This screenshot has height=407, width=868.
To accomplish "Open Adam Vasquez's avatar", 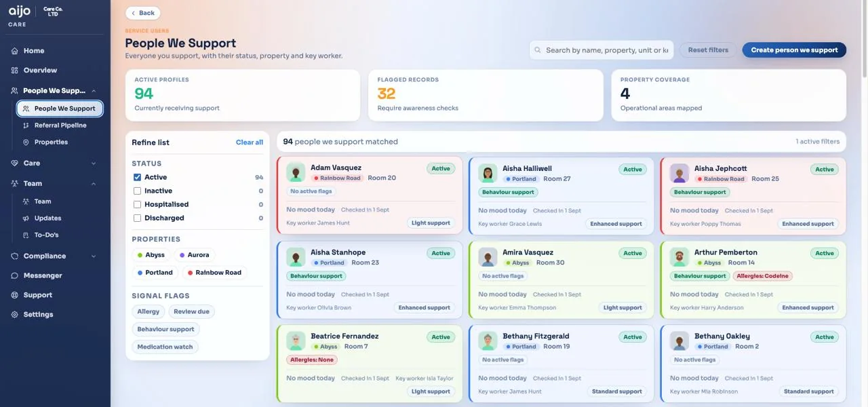I will (x=296, y=172).
